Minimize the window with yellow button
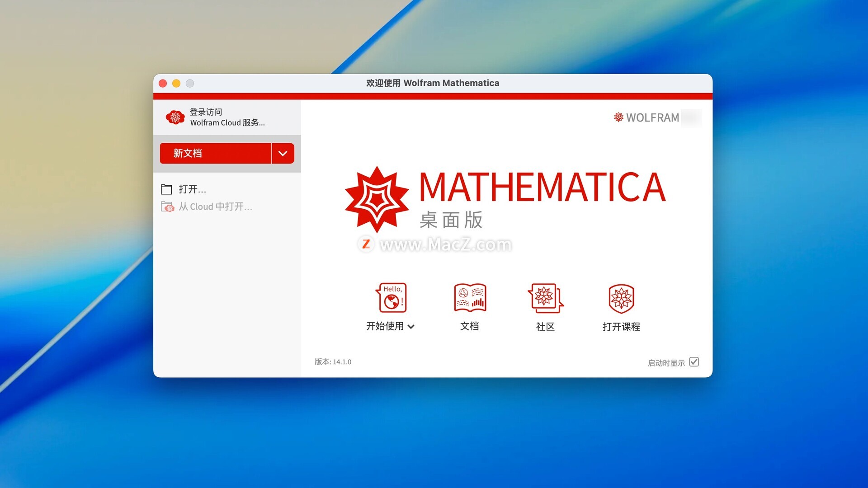The height and width of the screenshot is (488, 868). 176,84
